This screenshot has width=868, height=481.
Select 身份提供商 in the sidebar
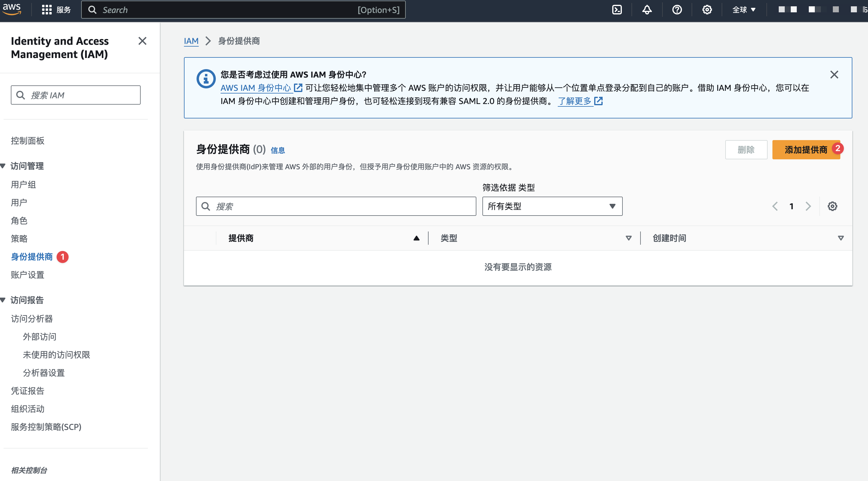click(32, 257)
